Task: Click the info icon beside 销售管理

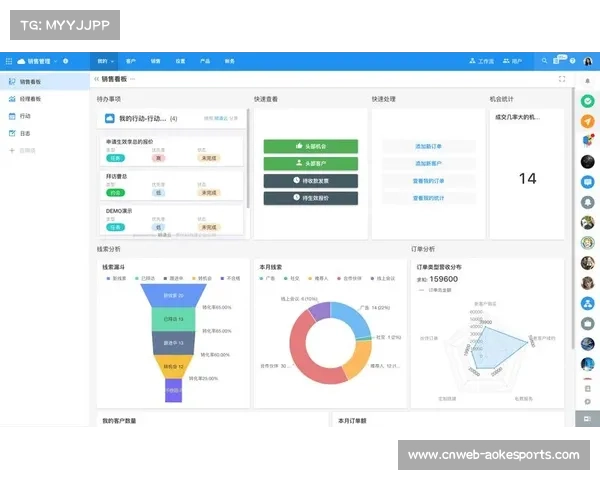Action: click(x=66, y=61)
